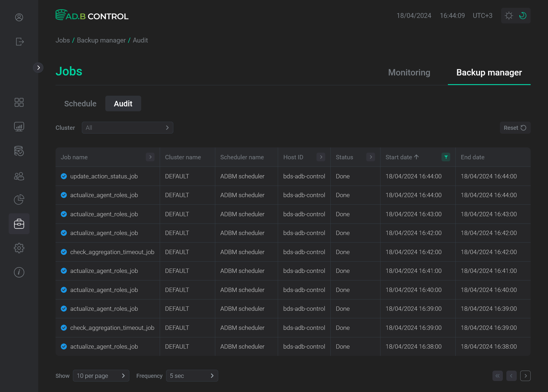Screen dimensions: 548x392
Task: Open the dashboard grid icon
Action: 19,102
